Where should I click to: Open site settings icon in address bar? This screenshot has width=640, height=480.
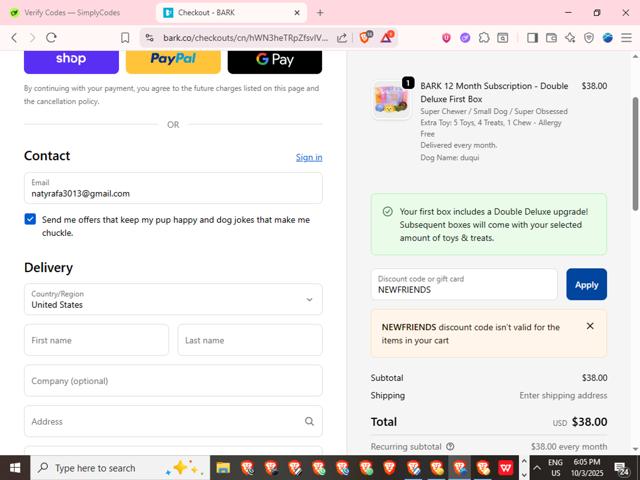coord(150,38)
